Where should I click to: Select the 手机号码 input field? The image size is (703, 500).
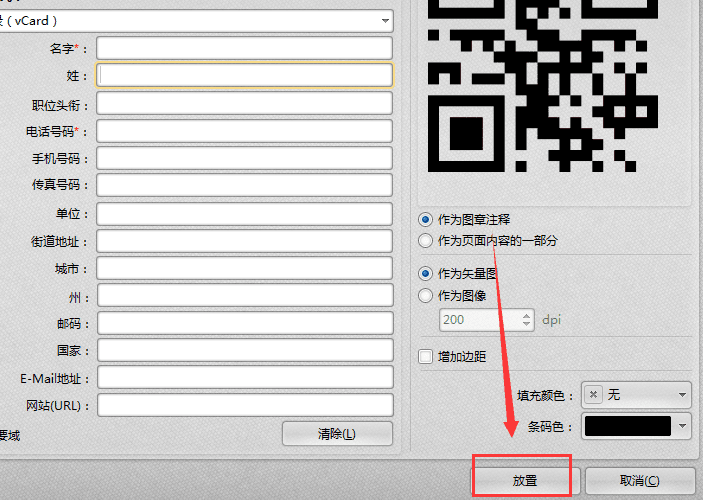pyautogui.click(x=244, y=158)
